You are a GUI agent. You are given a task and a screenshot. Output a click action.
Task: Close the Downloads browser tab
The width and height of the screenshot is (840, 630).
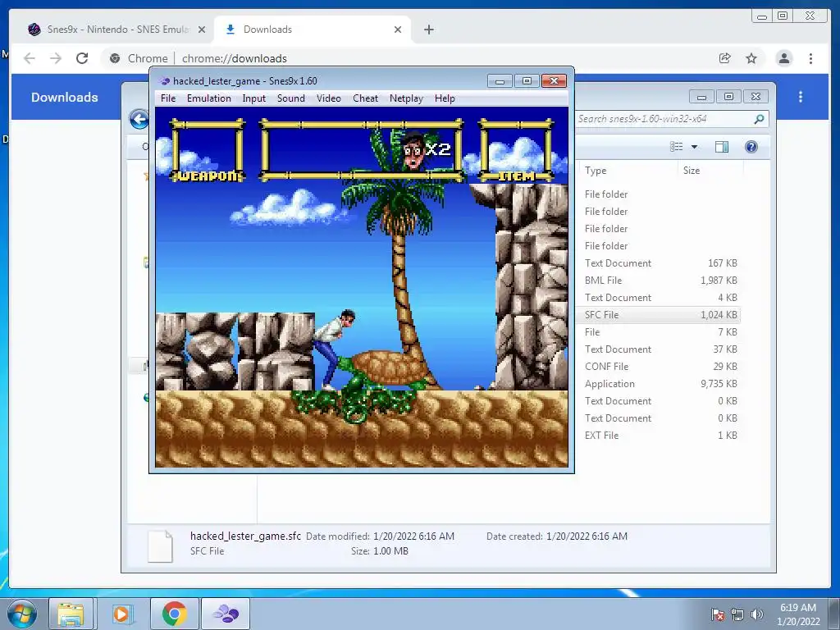tap(398, 30)
